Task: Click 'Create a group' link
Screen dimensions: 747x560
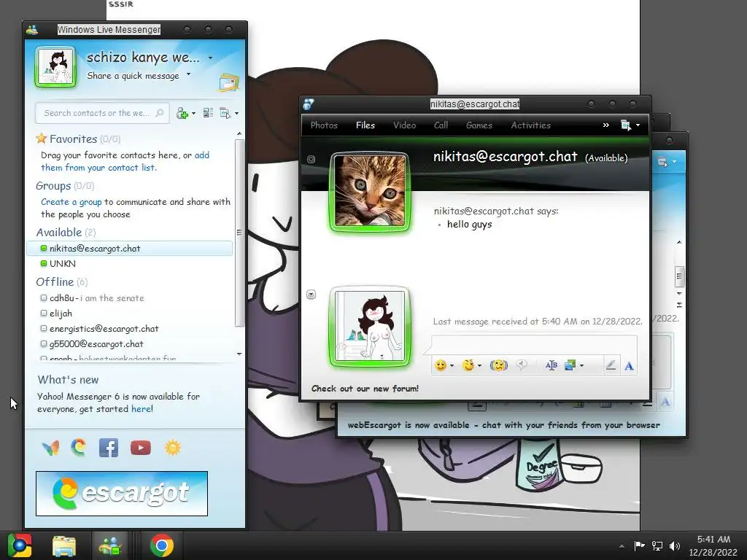Action: pyautogui.click(x=71, y=202)
